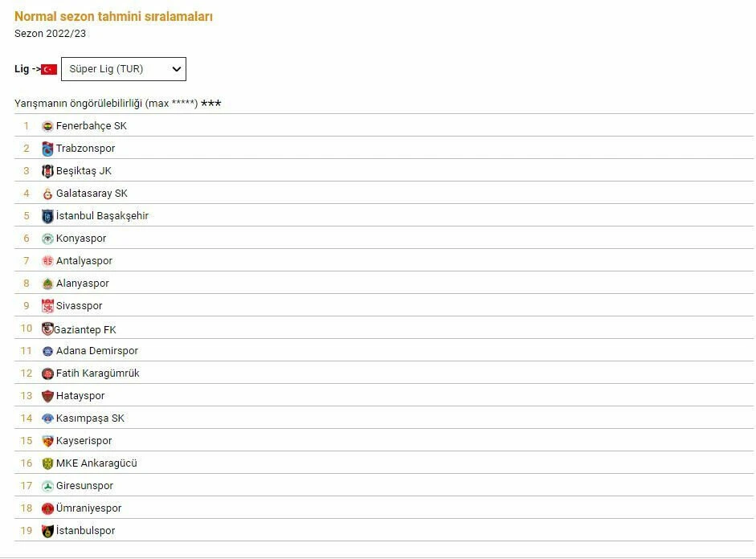The width and height of the screenshot is (756, 559).
Task: Click the Galatasaray SK crest icon
Action: pos(50,193)
